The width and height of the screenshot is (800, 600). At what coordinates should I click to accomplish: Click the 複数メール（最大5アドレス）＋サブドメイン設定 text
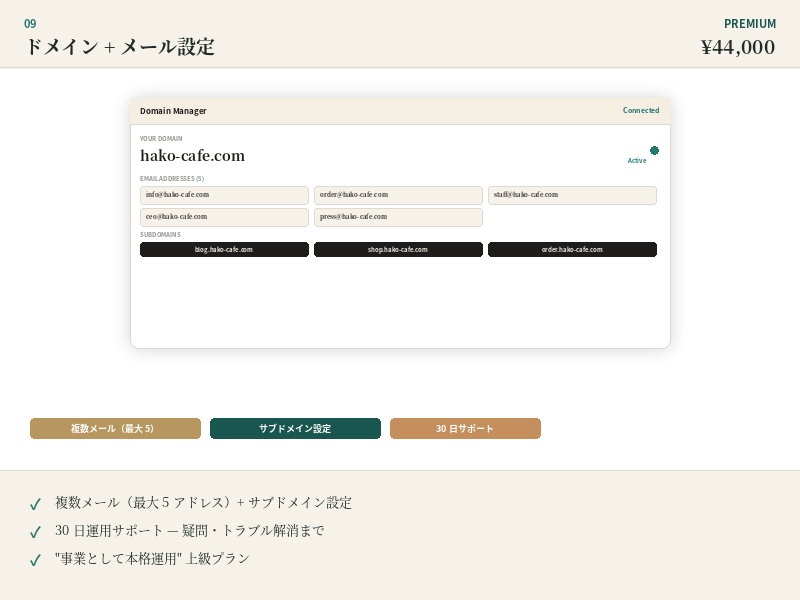(x=204, y=503)
